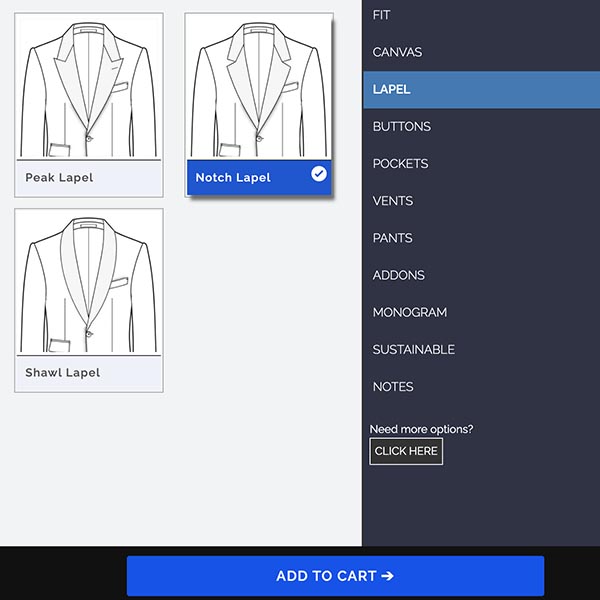Screen dimensions: 600x600
Task: Go to the Buttons options
Action: coord(402,127)
